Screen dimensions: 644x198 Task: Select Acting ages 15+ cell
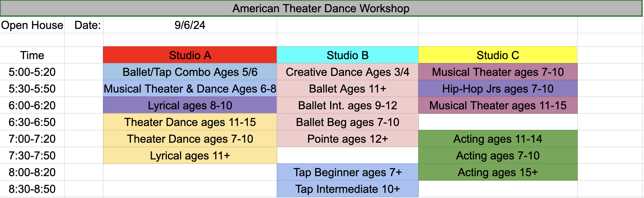coord(498,172)
